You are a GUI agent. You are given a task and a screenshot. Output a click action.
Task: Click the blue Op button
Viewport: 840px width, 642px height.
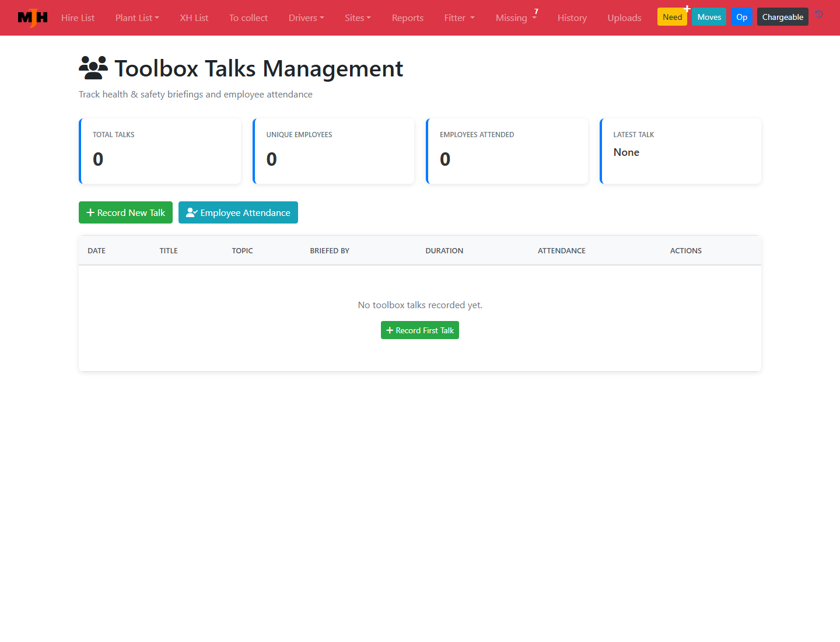click(x=742, y=17)
